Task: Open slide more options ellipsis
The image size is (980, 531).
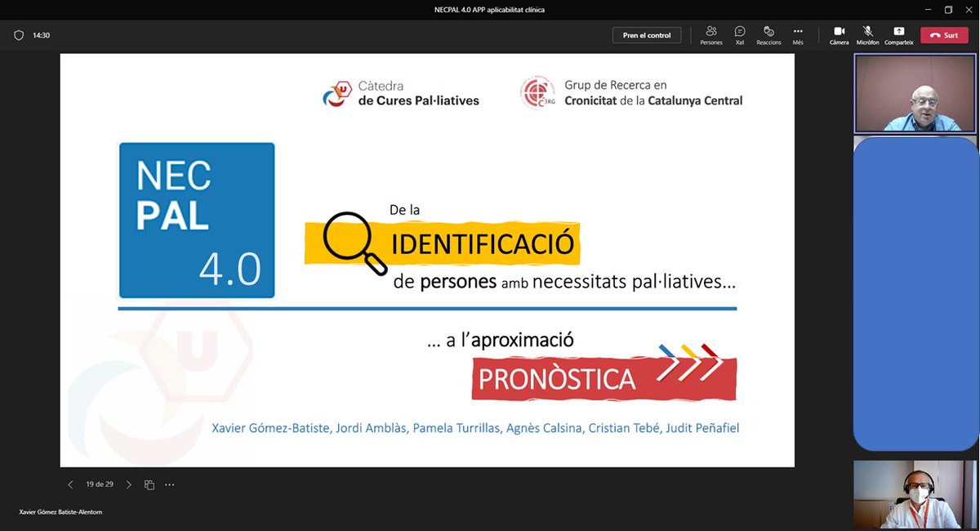Action: tap(170, 484)
